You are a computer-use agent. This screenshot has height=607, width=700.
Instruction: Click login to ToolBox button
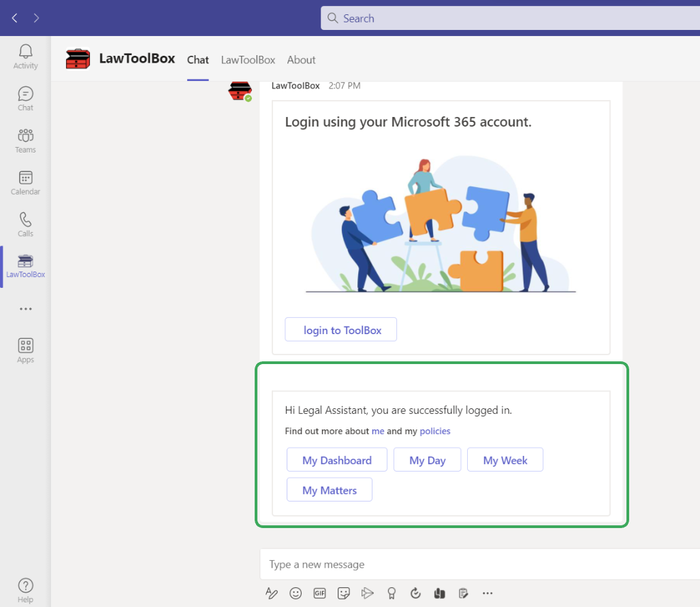pos(341,329)
